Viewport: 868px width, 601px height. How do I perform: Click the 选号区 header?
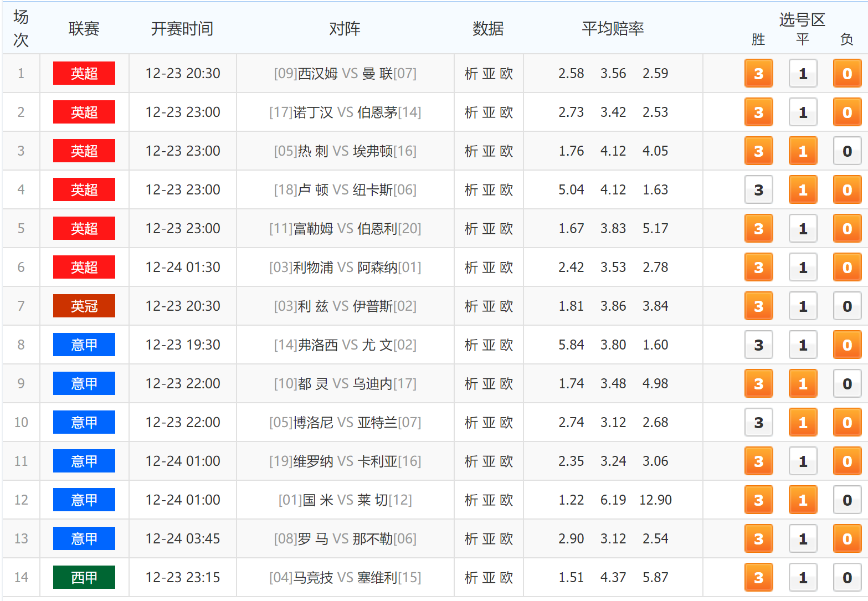[x=802, y=20]
